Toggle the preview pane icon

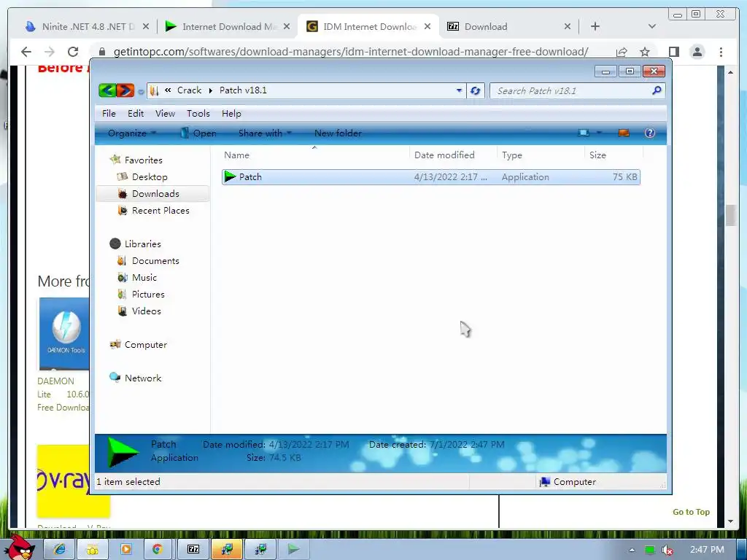[x=624, y=133]
